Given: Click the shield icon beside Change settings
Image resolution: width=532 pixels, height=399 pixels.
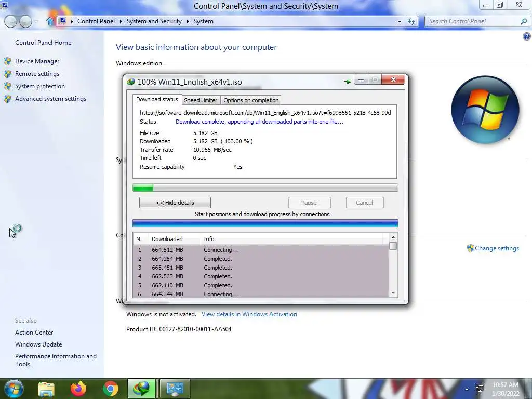Looking at the screenshot, I should pyautogui.click(x=470, y=248).
